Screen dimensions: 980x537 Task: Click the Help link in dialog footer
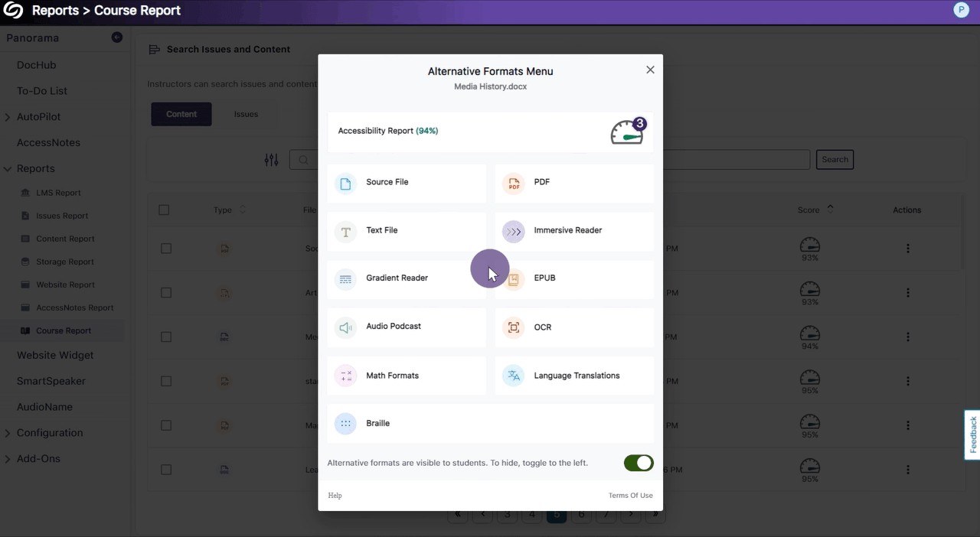point(335,496)
